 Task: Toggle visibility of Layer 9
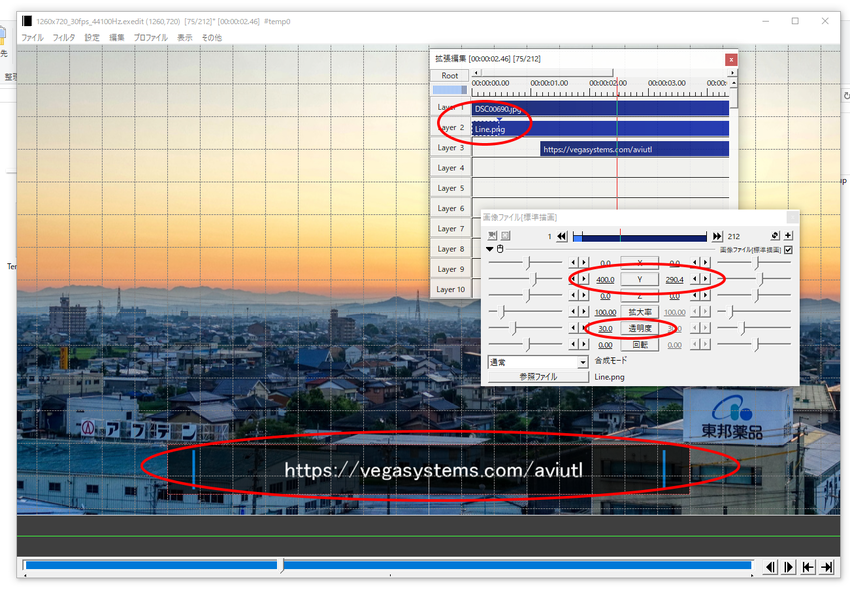click(450, 269)
